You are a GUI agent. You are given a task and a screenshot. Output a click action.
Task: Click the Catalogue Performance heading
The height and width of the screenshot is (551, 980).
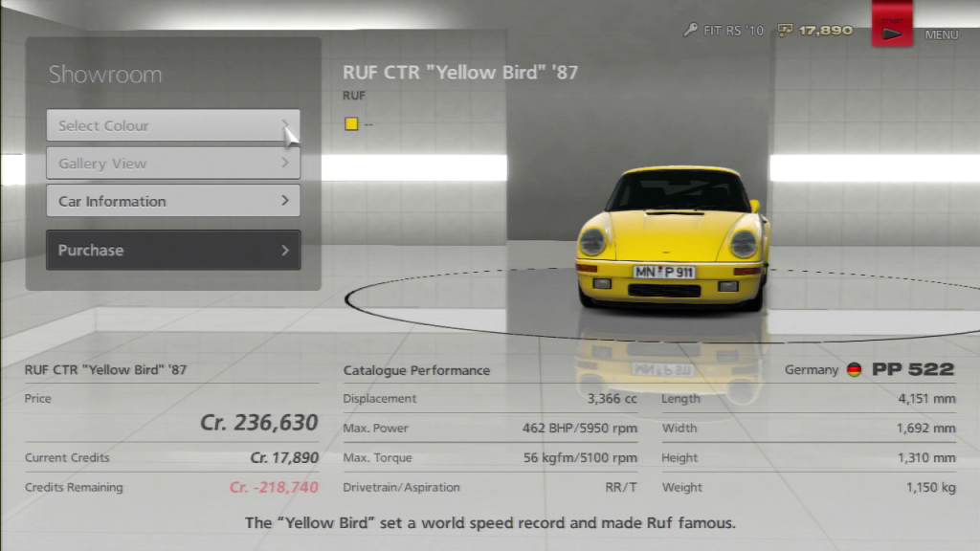(416, 370)
